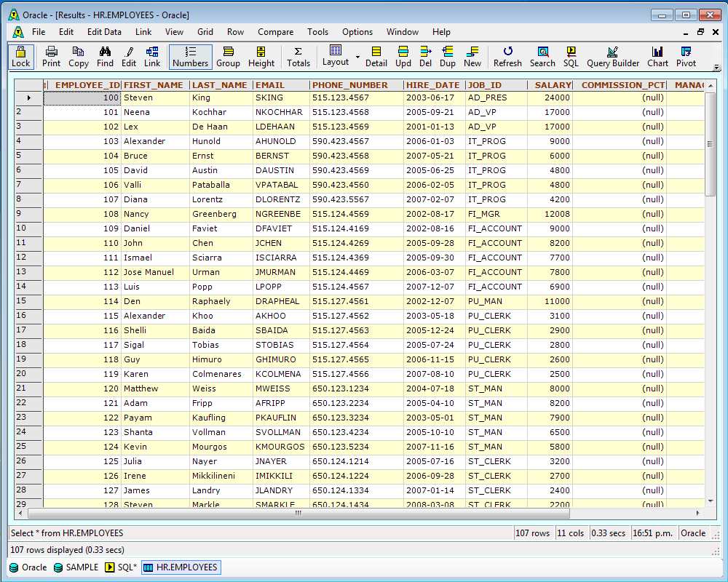Click the SQL toolbar icon
Screen dimensions: 728x582
571,57
